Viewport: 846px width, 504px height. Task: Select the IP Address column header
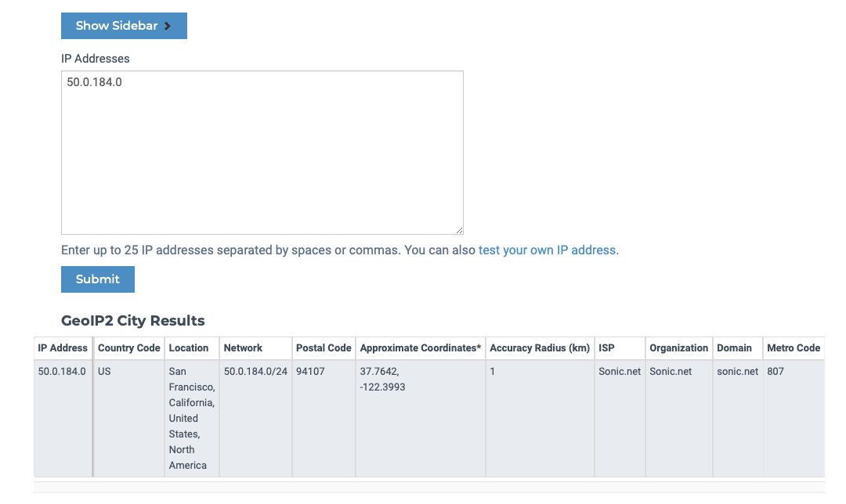(63, 348)
